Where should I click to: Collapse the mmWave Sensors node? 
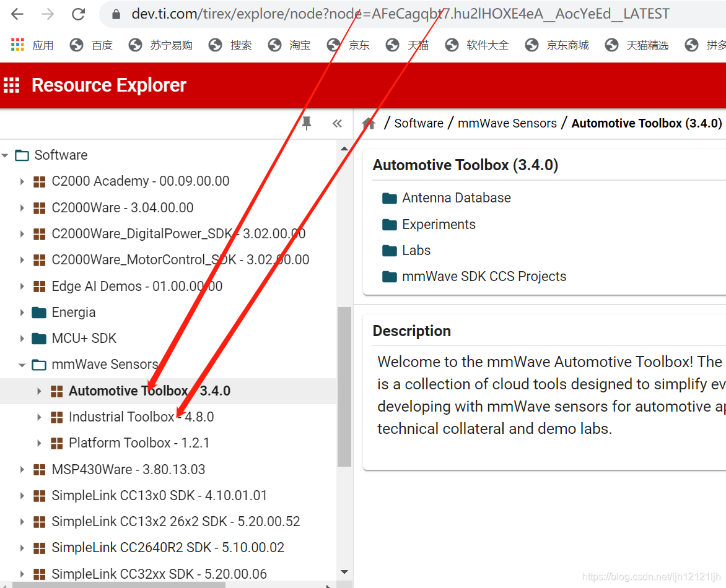pyautogui.click(x=22, y=365)
